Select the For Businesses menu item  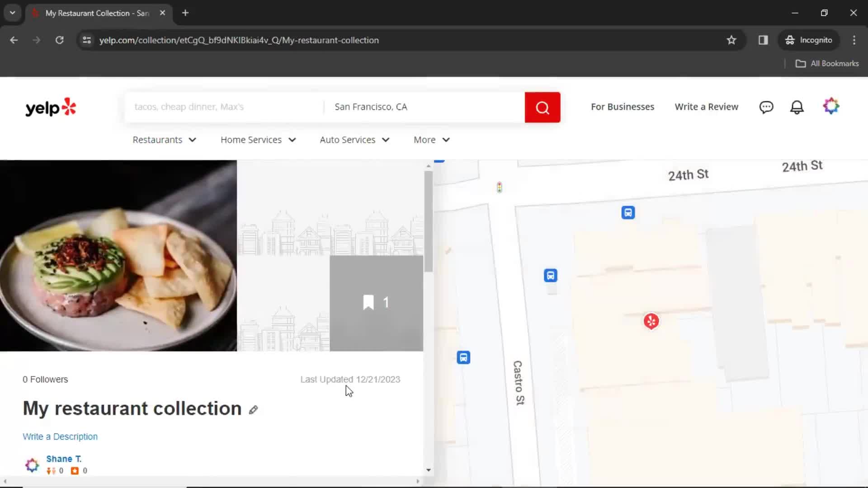(623, 107)
